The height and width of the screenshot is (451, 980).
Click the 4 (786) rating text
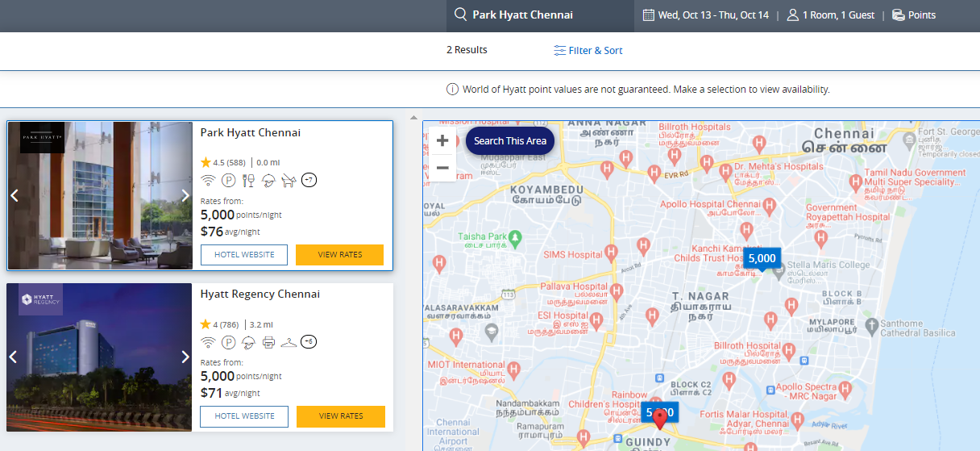(226, 324)
